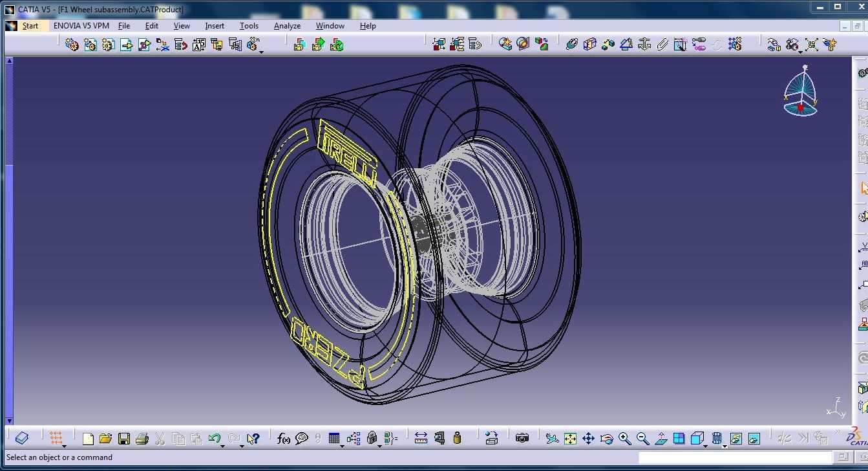868x471 pixels.
Task: Select the Fix Together paperclip tool
Action: (x=662, y=44)
